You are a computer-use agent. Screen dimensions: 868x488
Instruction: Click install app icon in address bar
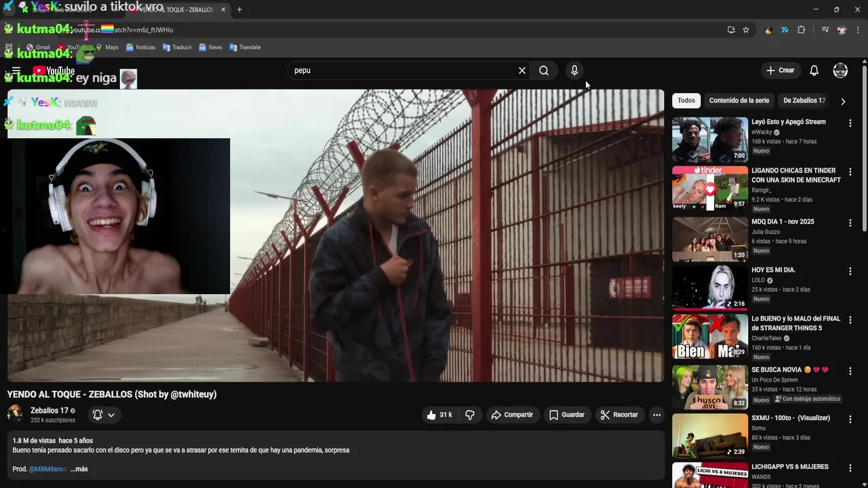[731, 30]
